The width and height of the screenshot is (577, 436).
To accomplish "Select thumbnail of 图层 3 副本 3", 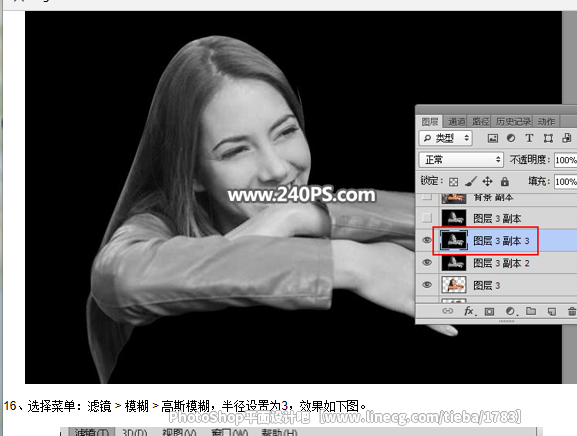I will (454, 240).
